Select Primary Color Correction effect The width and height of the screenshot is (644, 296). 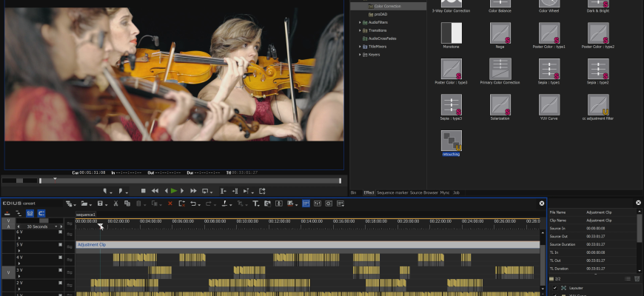(500, 69)
